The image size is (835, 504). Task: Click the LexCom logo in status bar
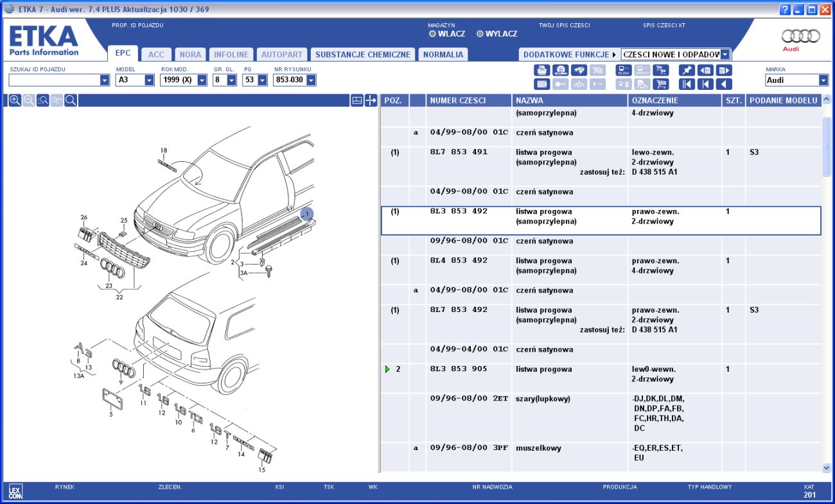coord(15,492)
